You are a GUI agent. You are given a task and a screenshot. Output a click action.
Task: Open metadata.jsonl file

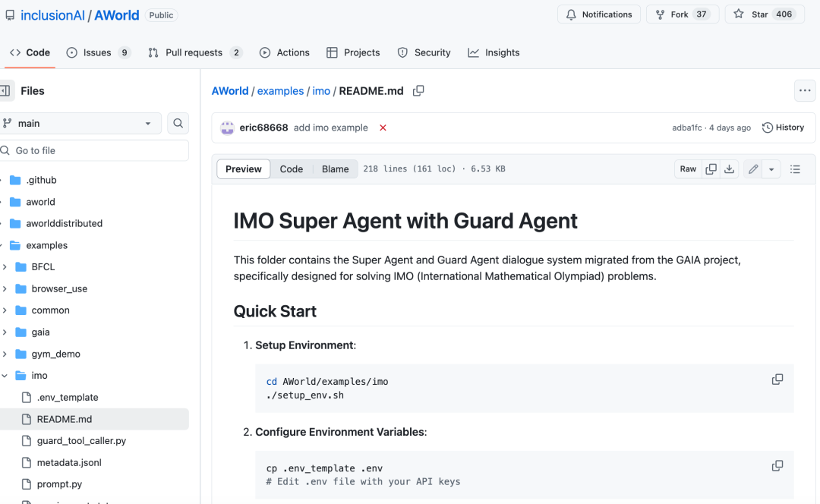pyautogui.click(x=69, y=463)
